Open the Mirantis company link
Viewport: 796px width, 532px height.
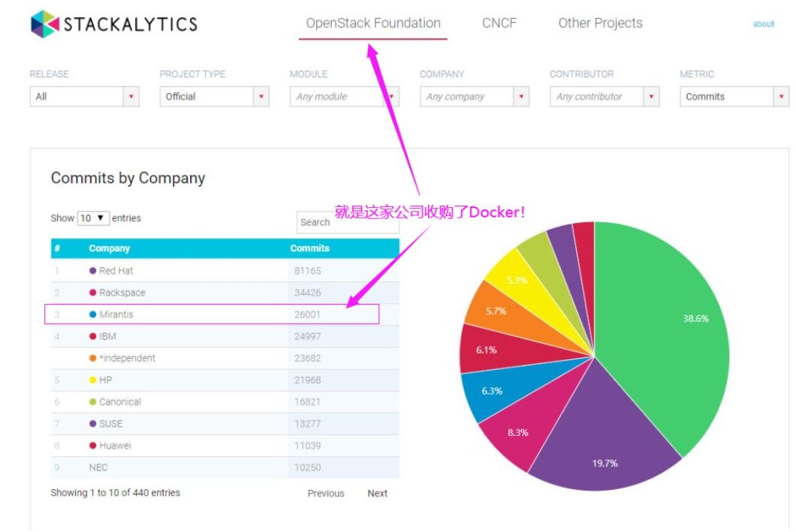tap(116, 314)
